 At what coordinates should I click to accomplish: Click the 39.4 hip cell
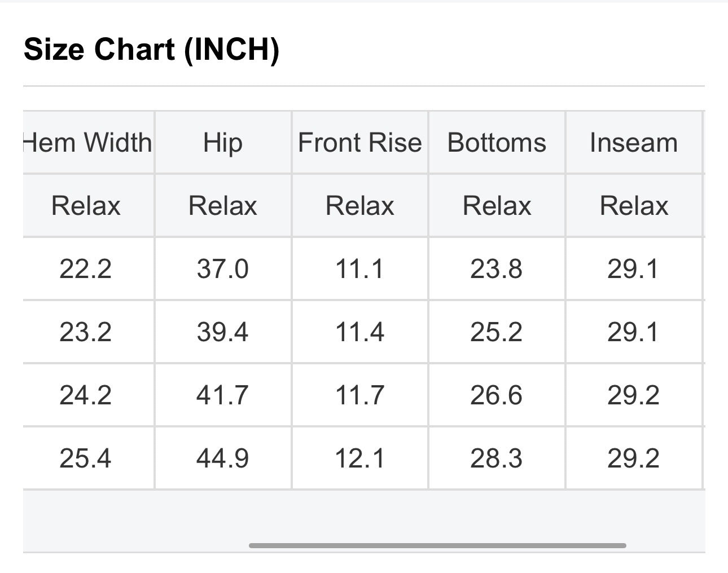click(223, 332)
